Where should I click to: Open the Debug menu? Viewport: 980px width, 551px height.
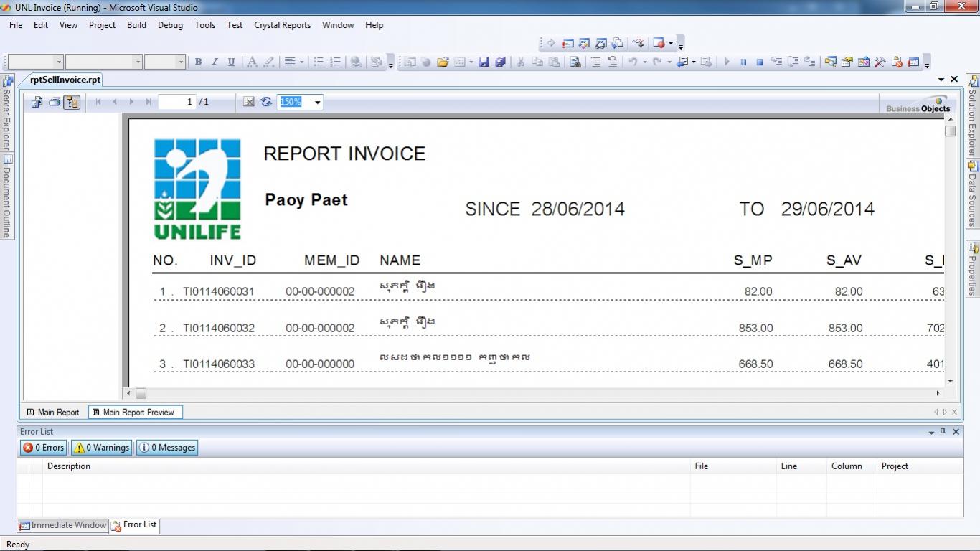170,24
